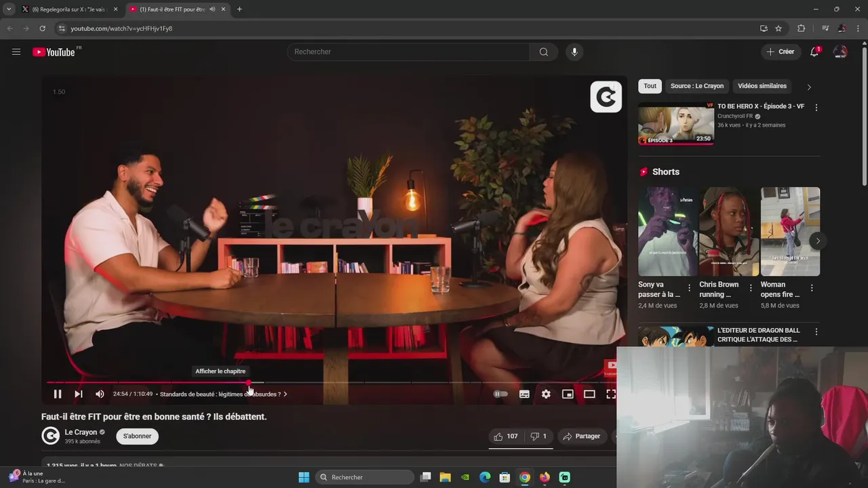Go to the YouTube home logo
868x488 pixels.
[x=54, y=52]
